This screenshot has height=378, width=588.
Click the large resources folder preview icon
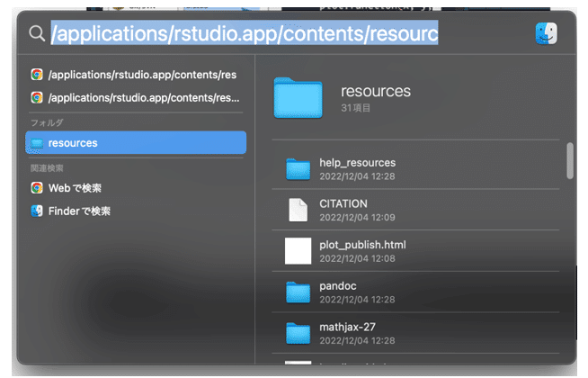(298, 98)
